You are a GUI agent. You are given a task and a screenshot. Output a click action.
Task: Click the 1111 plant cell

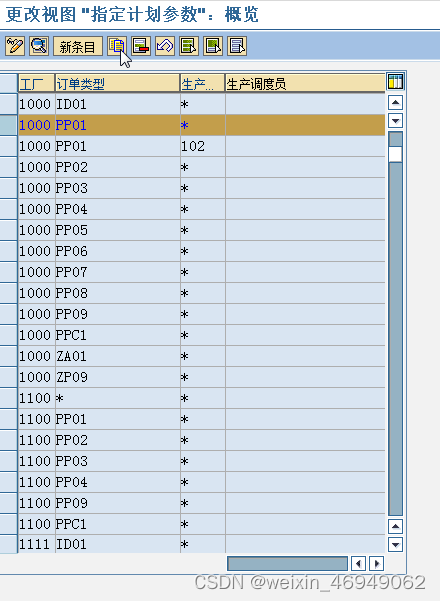[36, 544]
